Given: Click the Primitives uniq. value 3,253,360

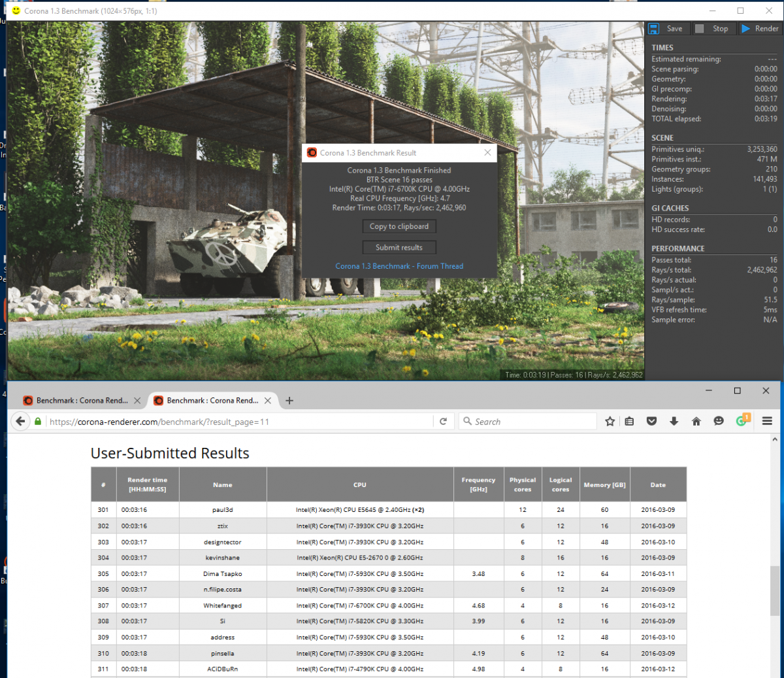Looking at the screenshot, I should point(762,149).
